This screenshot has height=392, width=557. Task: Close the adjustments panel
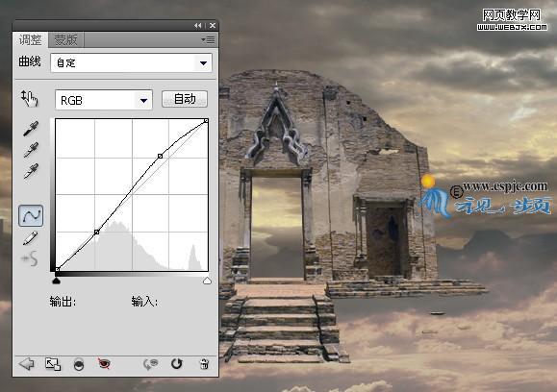coord(213,26)
